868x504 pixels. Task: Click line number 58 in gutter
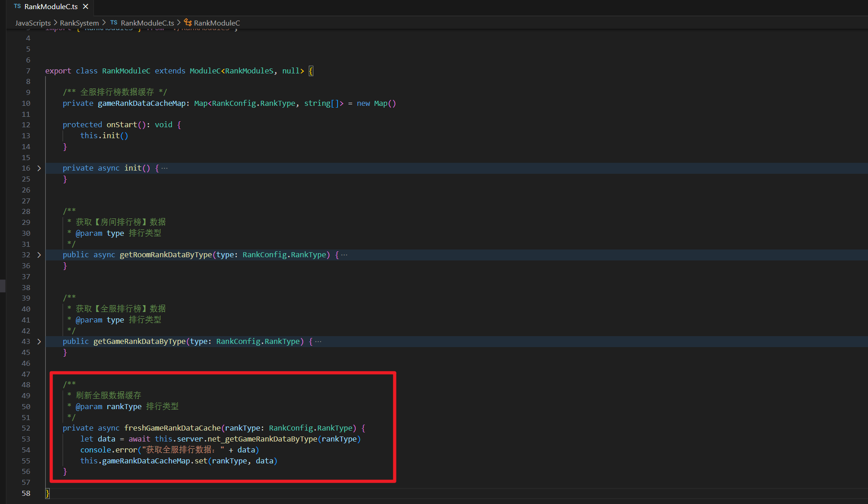click(26, 494)
